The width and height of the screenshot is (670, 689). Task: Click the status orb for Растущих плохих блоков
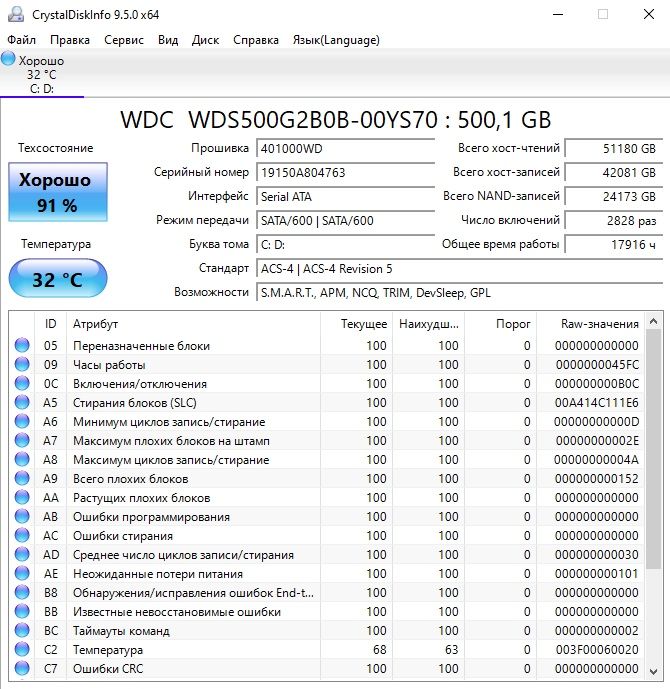coord(22,497)
